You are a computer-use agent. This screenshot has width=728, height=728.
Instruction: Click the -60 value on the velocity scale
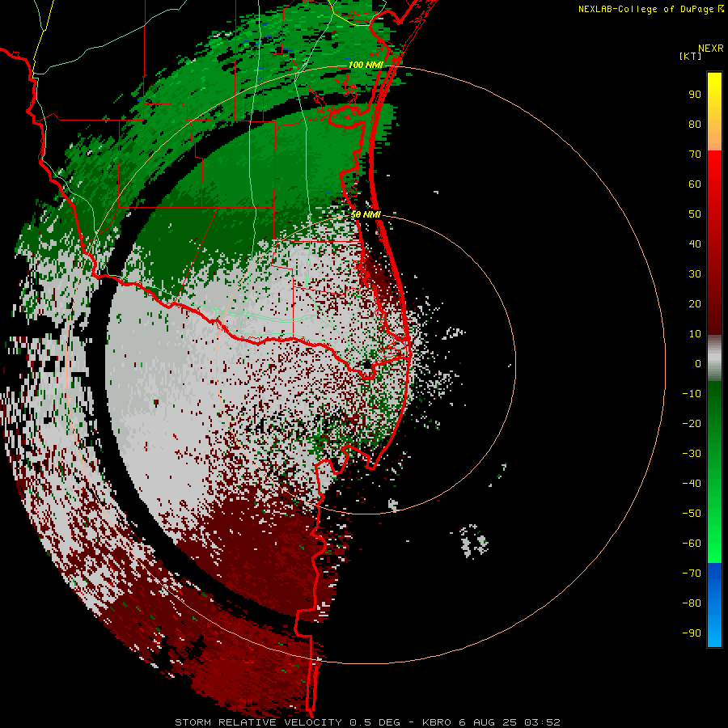tap(692, 544)
